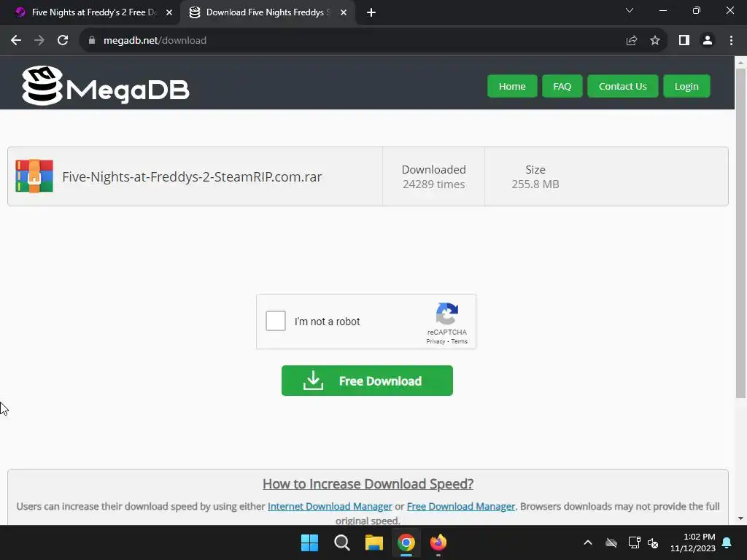Screen dimensions: 747x560
Task: Open notifications bell icon
Action: pyautogui.click(x=727, y=542)
